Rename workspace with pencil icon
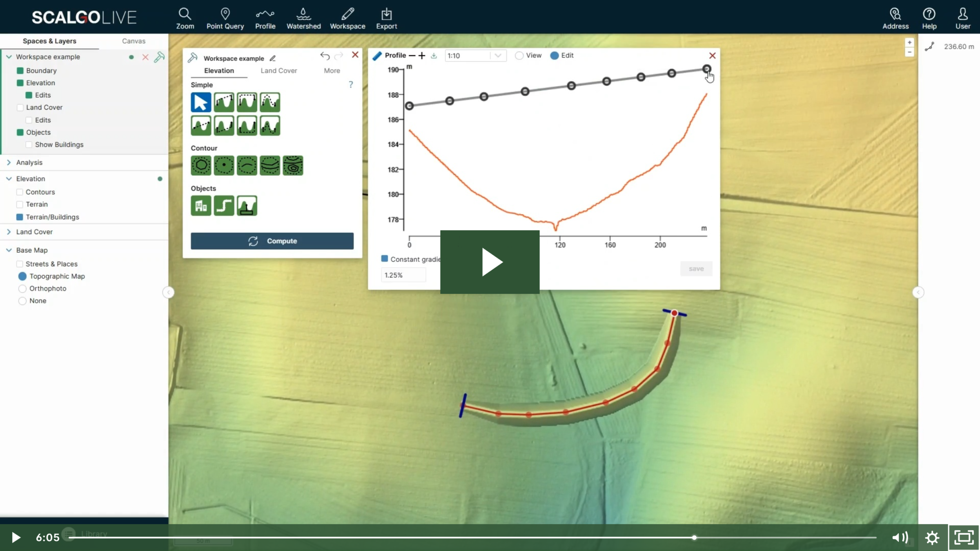980x551 pixels. click(x=273, y=58)
